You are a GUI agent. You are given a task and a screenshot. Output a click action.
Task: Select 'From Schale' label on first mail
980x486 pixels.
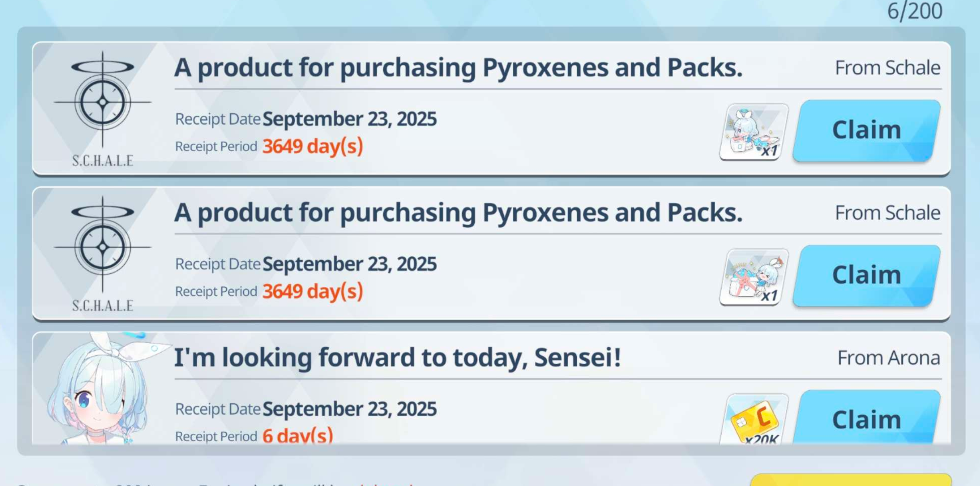(x=887, y=68)
